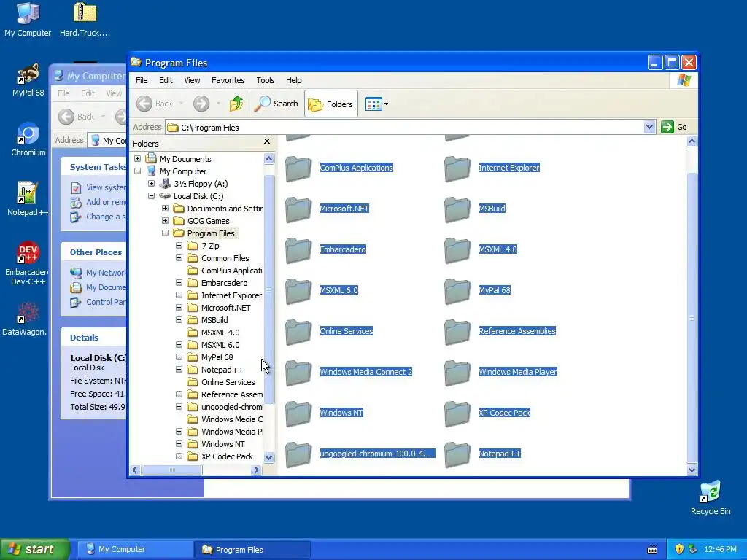This screenshot has height=560, width=747.
Task: Select the Windows NT folder icon
Action: click(x=298, y=414)
